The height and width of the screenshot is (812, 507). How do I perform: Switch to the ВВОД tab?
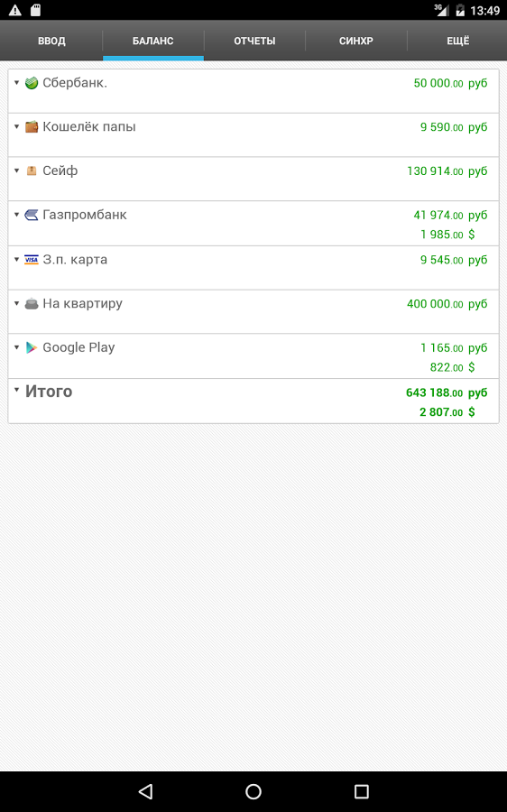[x=51, y=41]
